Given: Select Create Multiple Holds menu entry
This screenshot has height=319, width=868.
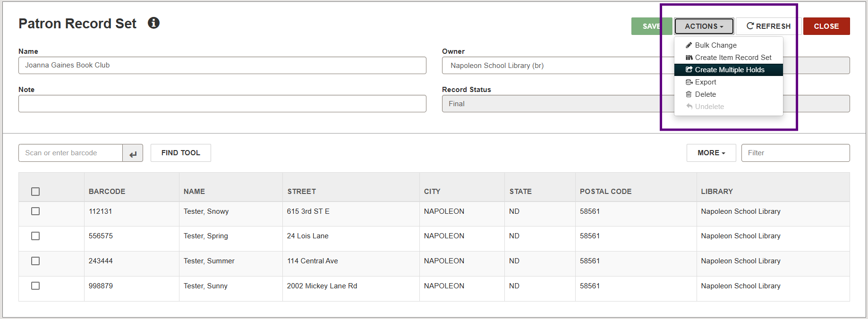Looking at the screenshot, I should tap(728, 70).
